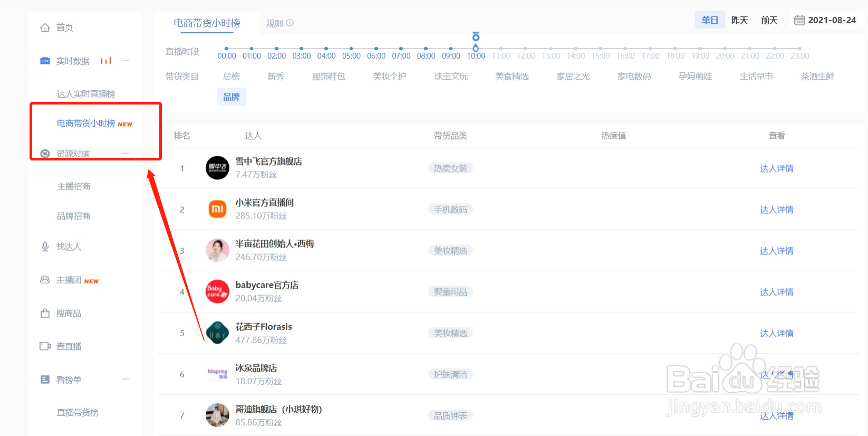Open the 电商带货小时榜 tab
Image resolution: width=868 pixels, height=436 pixels.
click(x=207, y=23)
